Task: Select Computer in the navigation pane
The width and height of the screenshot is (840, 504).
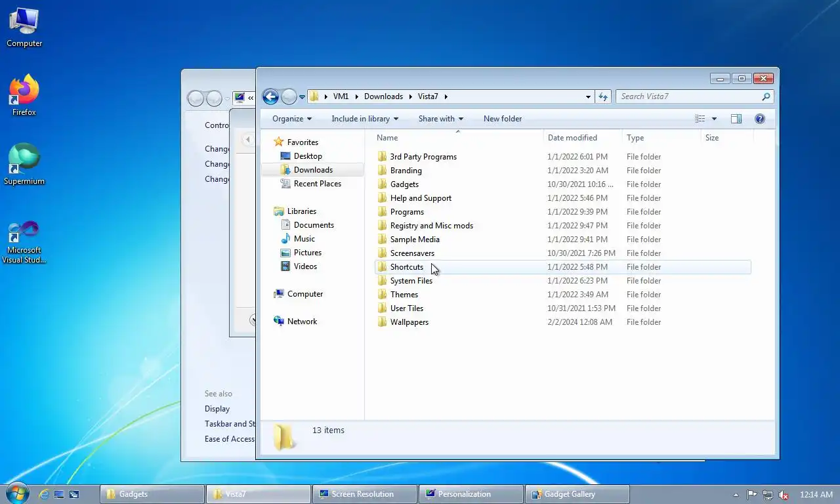Action: pos(305,294)
